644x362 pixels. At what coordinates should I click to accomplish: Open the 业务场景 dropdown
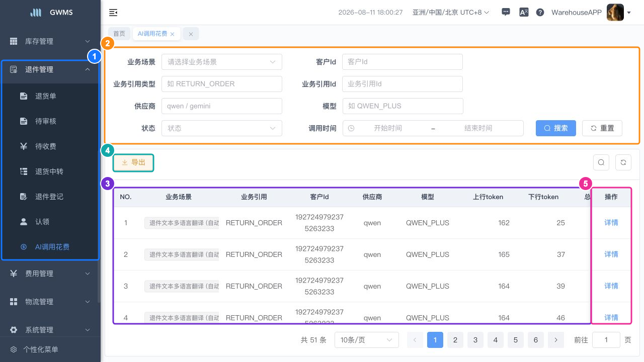[222, 62]
